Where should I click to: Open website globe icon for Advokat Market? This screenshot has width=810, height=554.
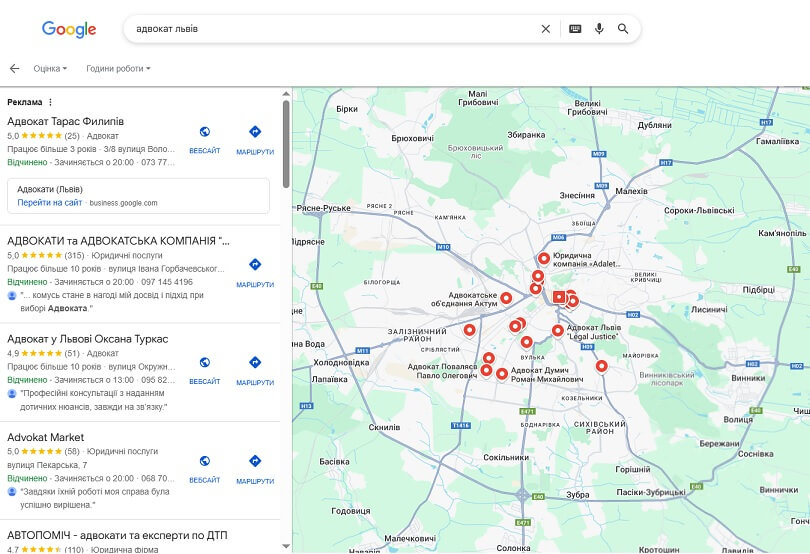click(x=205, y=460)
